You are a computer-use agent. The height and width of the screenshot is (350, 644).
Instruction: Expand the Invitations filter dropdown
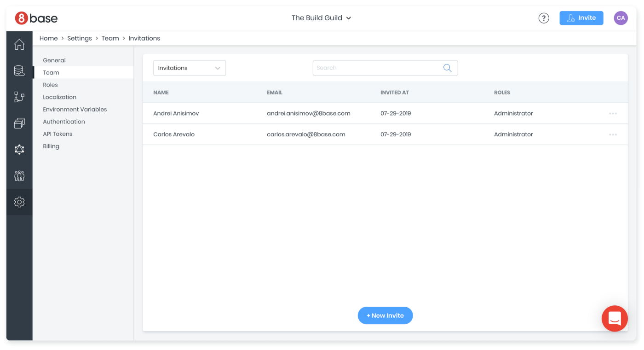point(189,68)
